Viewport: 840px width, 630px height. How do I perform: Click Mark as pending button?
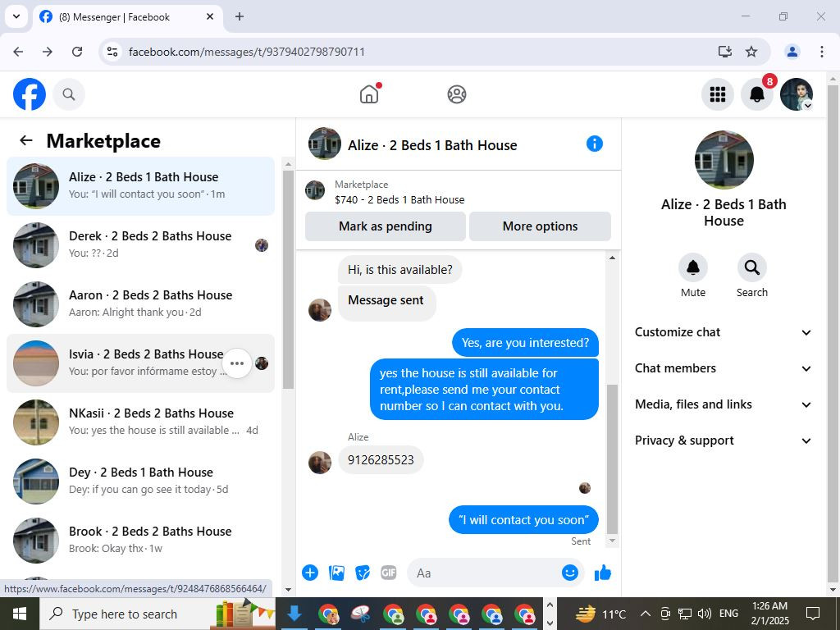[386, 226]
